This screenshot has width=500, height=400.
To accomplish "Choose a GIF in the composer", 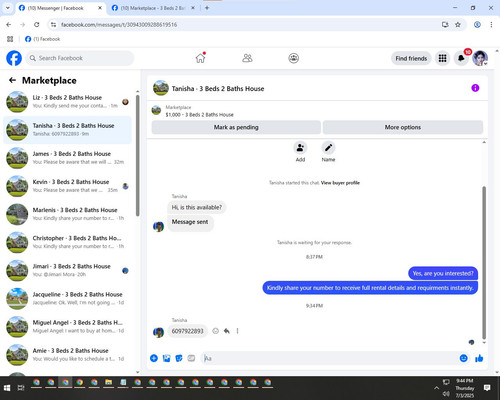I will pyautogui.click(x=191, y=358).
